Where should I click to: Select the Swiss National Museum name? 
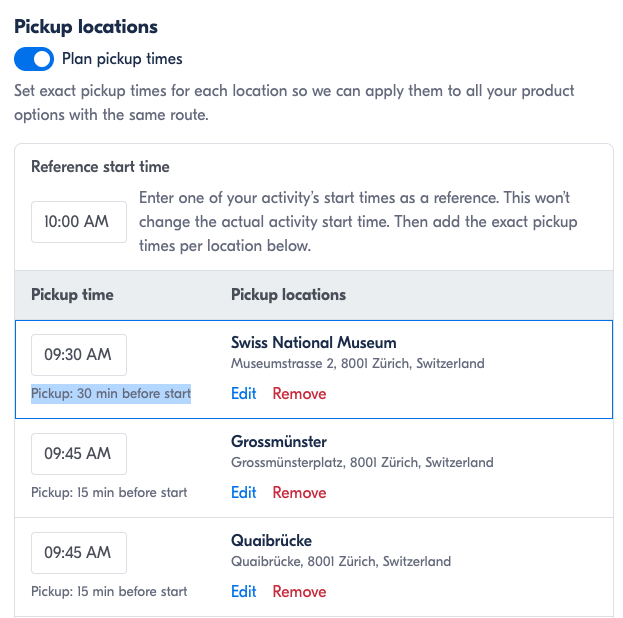pyautogui.click(x=313, y=343)
